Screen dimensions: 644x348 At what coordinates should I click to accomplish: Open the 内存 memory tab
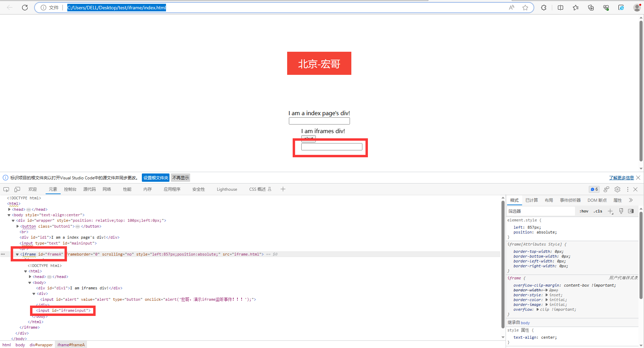147,189
